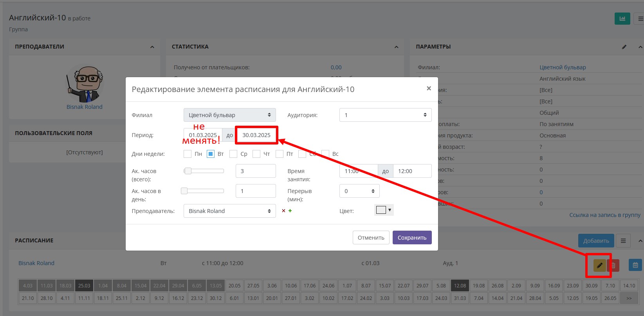
Task: Add another teacher with the green plus
Action: [x=290, y=211]
